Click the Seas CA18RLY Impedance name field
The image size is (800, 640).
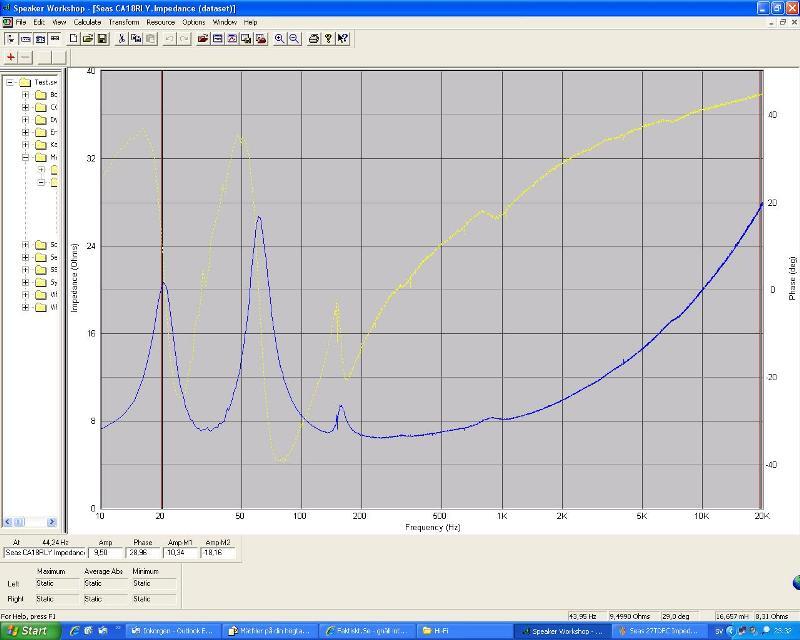[45, 553]
